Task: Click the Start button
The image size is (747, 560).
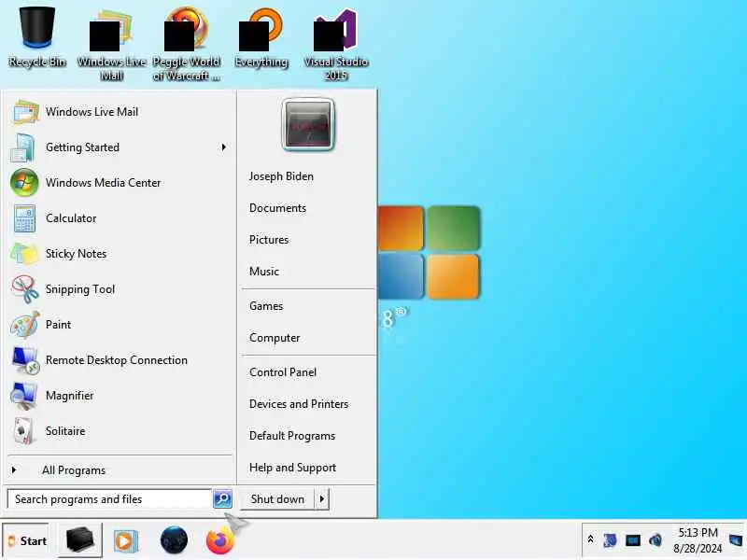Action: (26, 541)
